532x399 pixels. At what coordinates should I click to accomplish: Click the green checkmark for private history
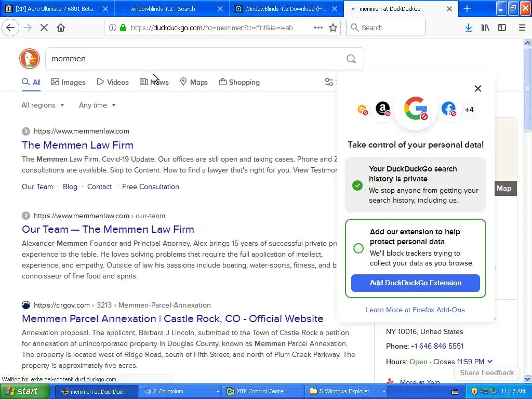357,185
